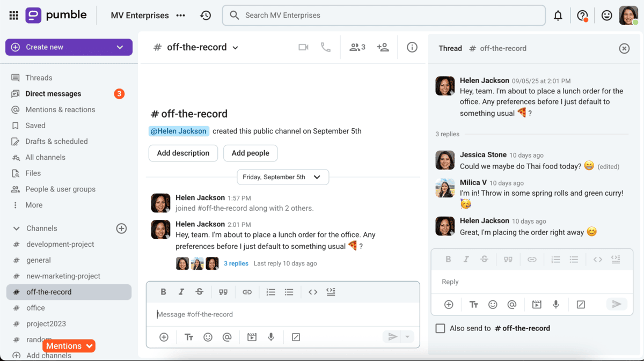Close the thread panel
The image size is (644, 361).
pos(624,48)
